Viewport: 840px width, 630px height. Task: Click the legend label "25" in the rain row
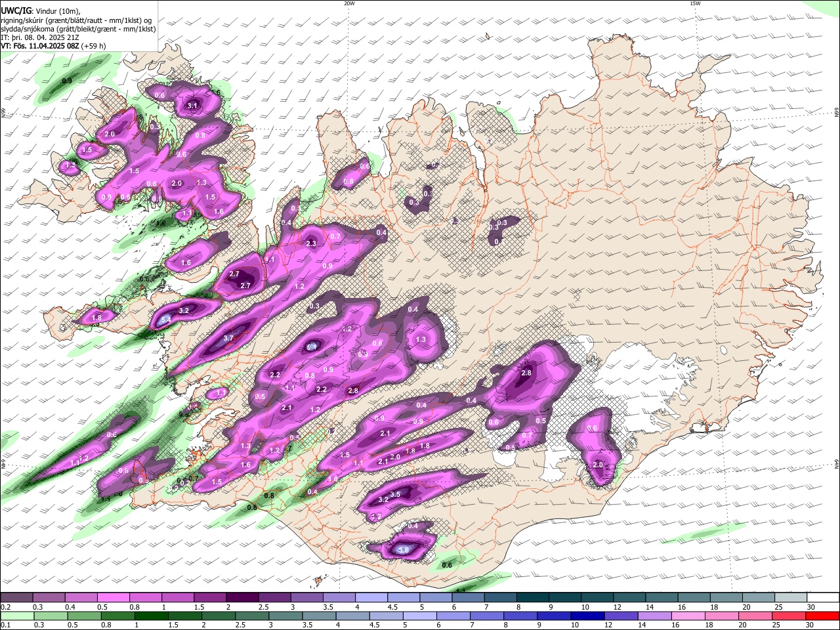(776, 625)
